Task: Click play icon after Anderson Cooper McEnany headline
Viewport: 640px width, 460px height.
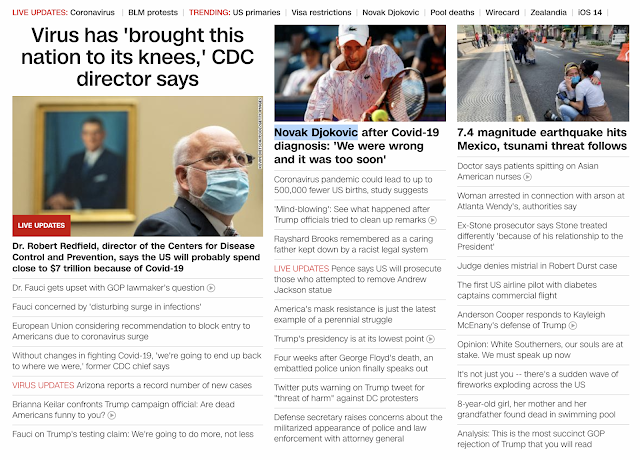Action: 573,326
